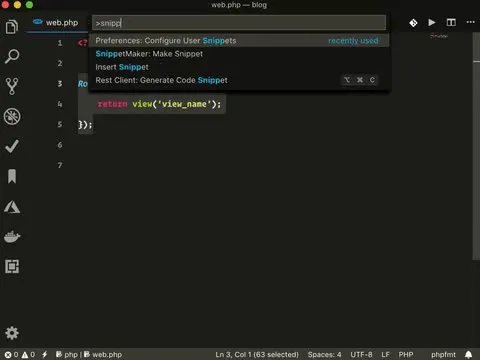Viewport: 480px width, 360px height.
Task: Click the return keyword on line 4
Action: (x=112, y=104)
